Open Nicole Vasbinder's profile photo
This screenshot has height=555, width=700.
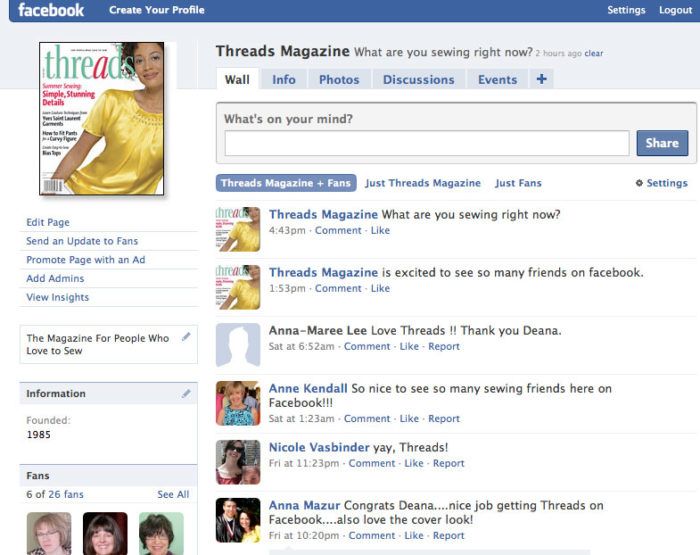pos(238,462)
